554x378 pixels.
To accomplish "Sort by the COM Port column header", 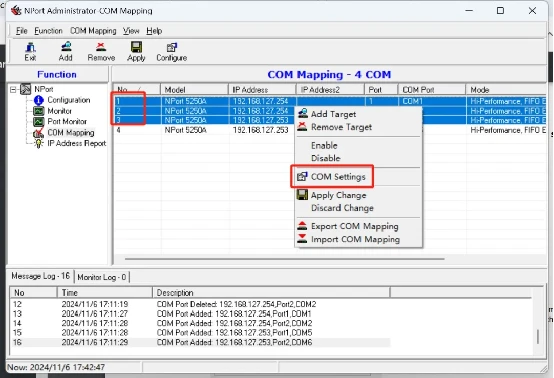I will [432, 90].
